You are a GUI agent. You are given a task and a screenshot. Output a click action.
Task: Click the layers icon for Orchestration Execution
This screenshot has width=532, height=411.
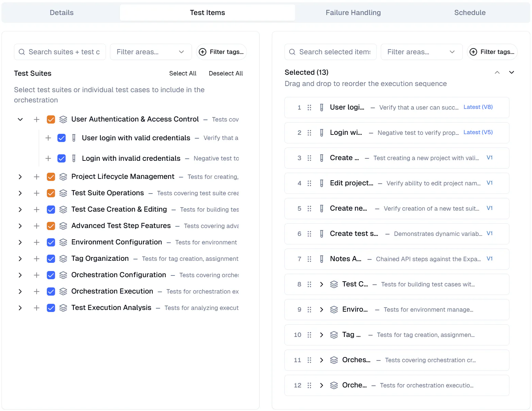pos(63,292)
